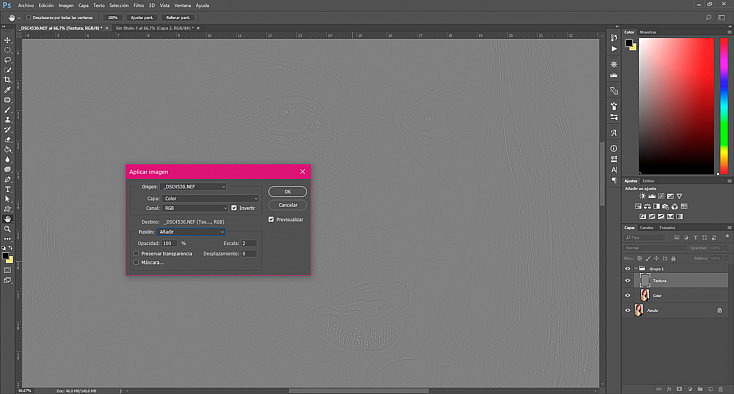734x394 pixels.
Task: Select the Move tool
Action: pyautogui.click(x=7, y=40)
